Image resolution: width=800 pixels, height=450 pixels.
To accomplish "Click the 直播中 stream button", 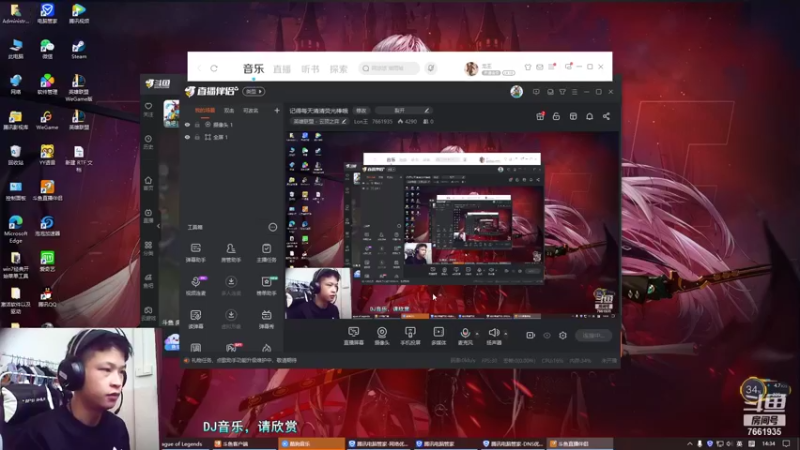I will [593, 335].
